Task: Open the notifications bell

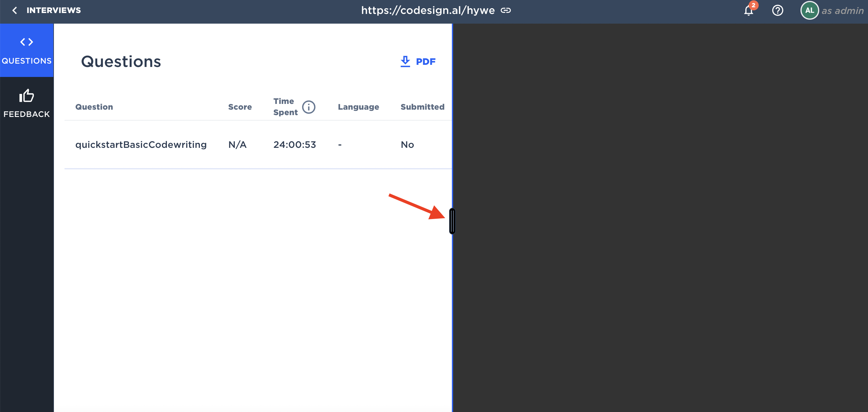Action: [x=748, y=11]
